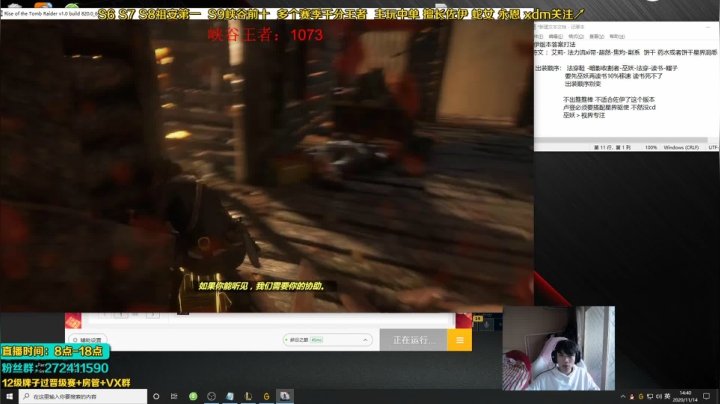Open the notification action center
Viewport: 720px width, 404px height.
pos(706,396)
